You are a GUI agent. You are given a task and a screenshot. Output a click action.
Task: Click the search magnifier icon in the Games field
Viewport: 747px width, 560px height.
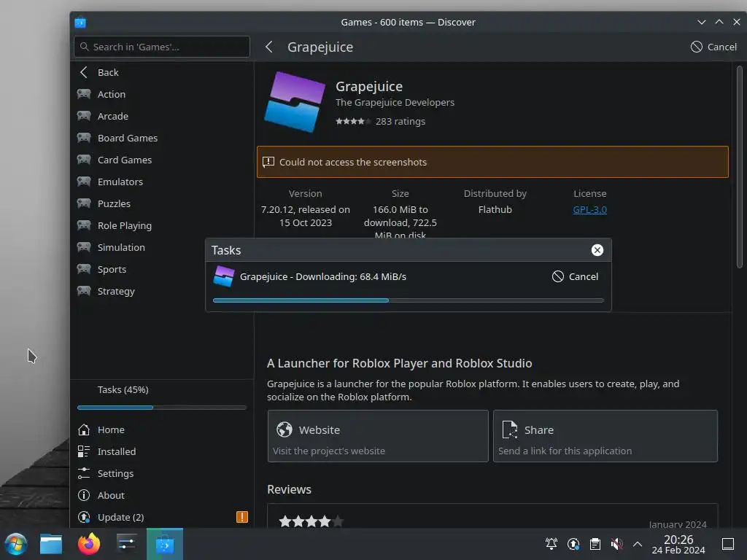[x=85, y=47]
